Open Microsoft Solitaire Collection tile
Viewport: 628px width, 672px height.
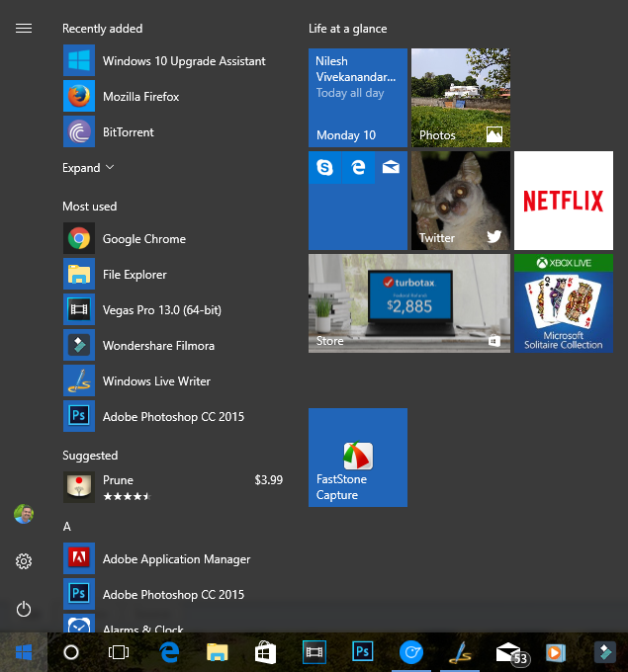[x=564, y=303]
